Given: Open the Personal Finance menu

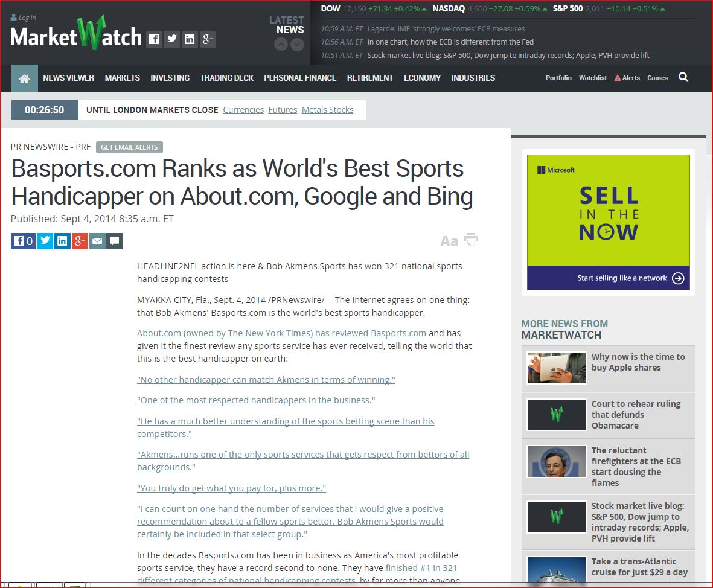Looking at the screenshot, I should click(300, 78).
